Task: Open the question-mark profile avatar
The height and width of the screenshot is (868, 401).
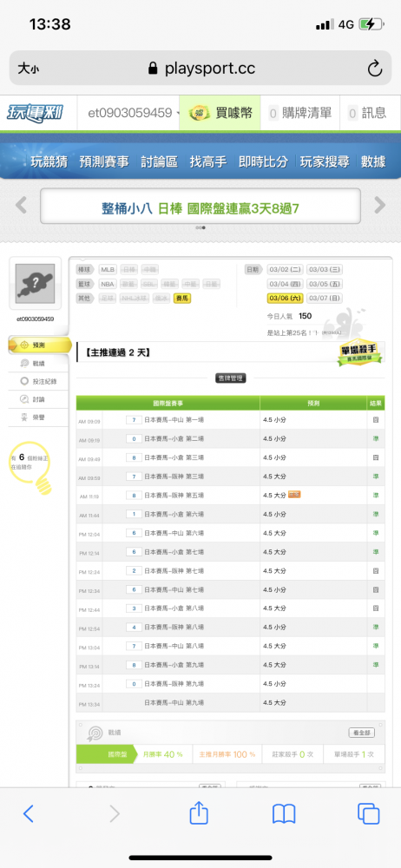Action: tap(35, 284)
